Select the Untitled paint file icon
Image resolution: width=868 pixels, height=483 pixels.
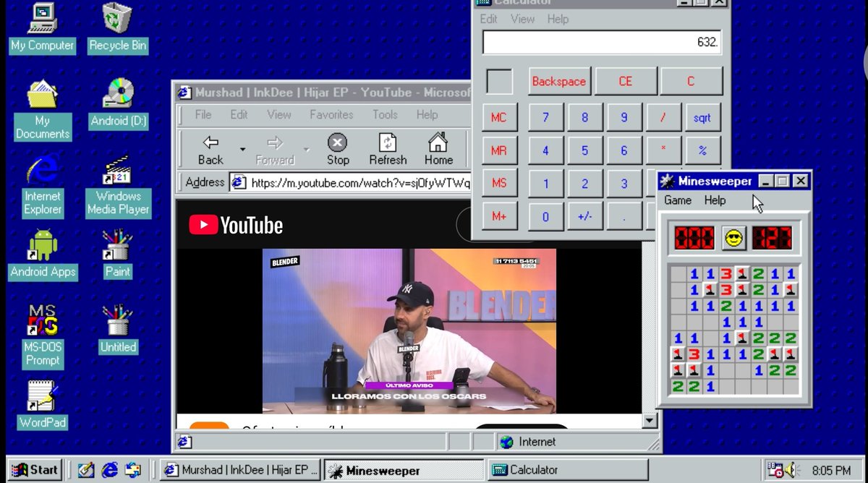click(x=118, y=330)
